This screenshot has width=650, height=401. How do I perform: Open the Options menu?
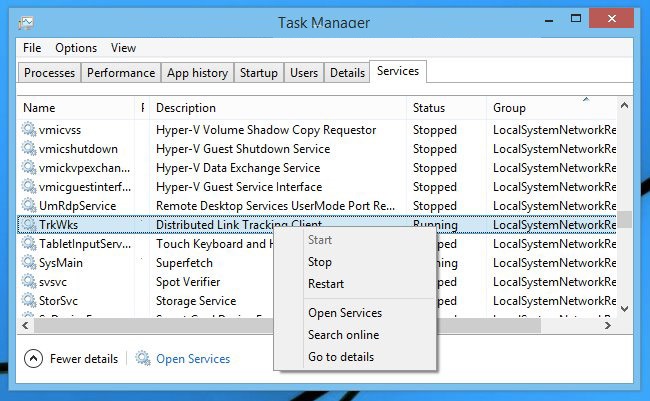76,48
